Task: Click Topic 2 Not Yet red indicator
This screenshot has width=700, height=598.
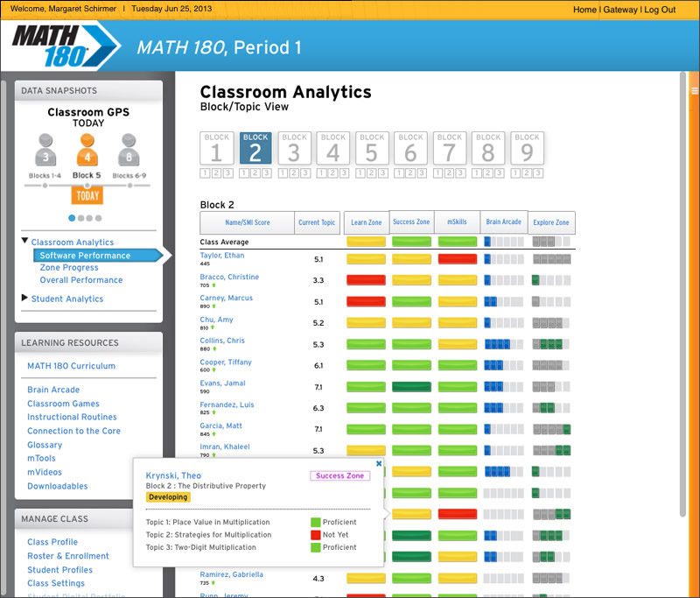Action: (x=316, y=535)
